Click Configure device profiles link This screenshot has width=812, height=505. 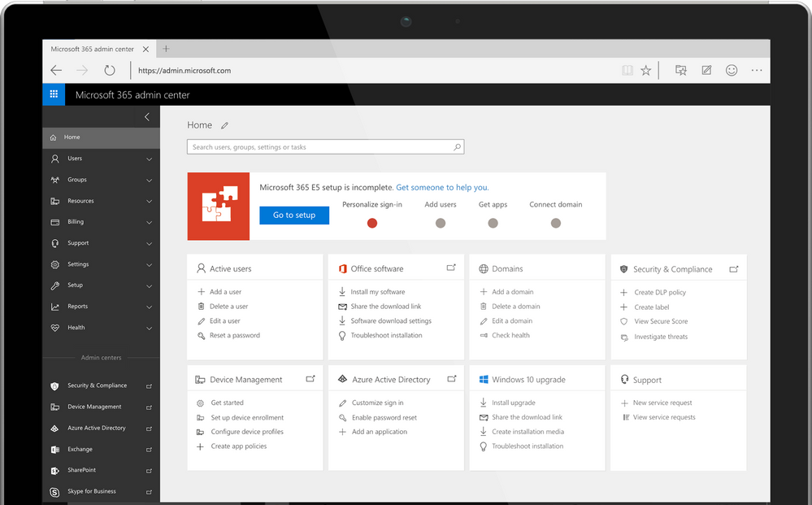coord(247,432)
